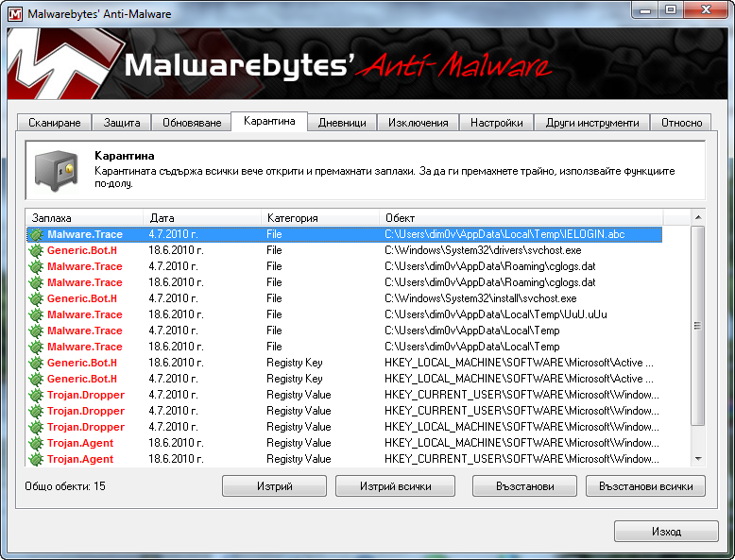This screenshot has width=735, height=560.
Task: Sort list by Обект column header
Action: pos(521,218)
